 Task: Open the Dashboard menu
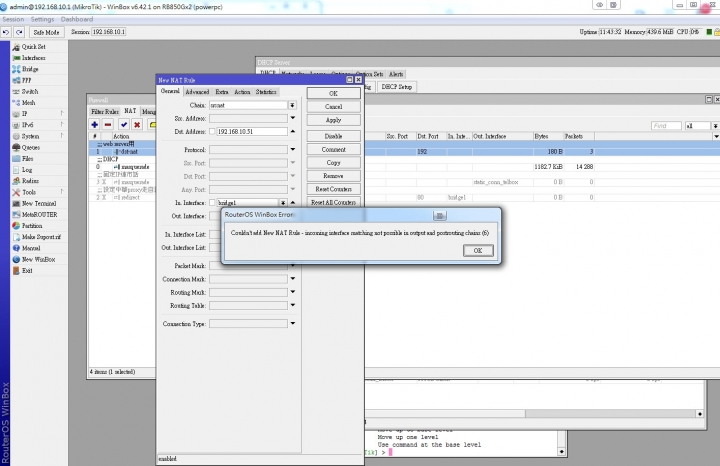[77, 19]
